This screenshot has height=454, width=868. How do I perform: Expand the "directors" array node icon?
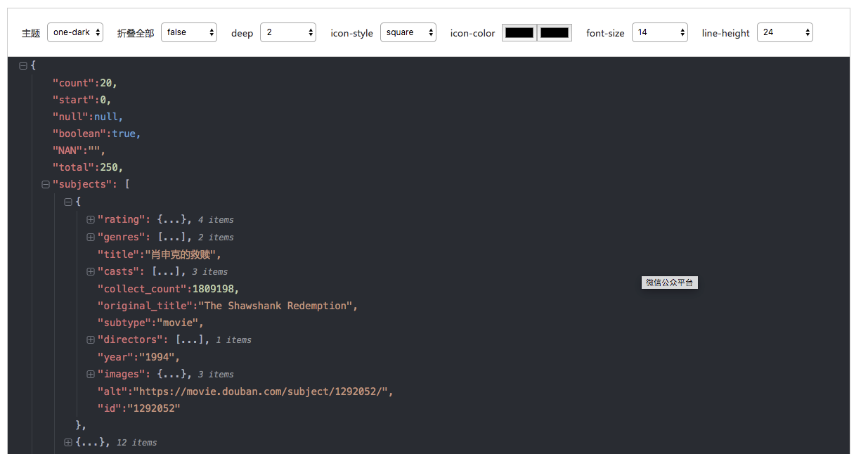pos(90,339)
